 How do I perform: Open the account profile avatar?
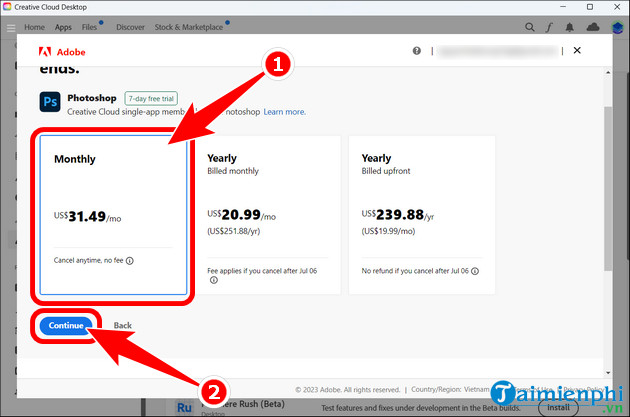tap(617, 28)
